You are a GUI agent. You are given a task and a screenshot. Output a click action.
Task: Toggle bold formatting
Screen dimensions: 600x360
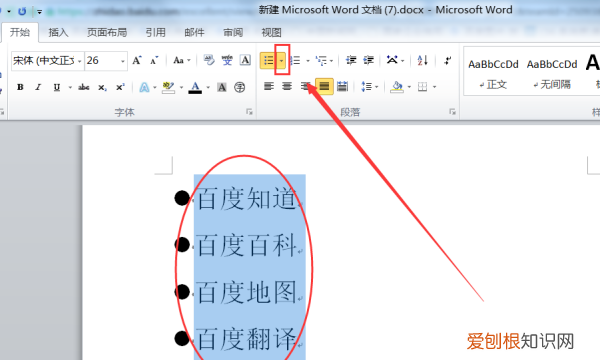tap(20, 87)
